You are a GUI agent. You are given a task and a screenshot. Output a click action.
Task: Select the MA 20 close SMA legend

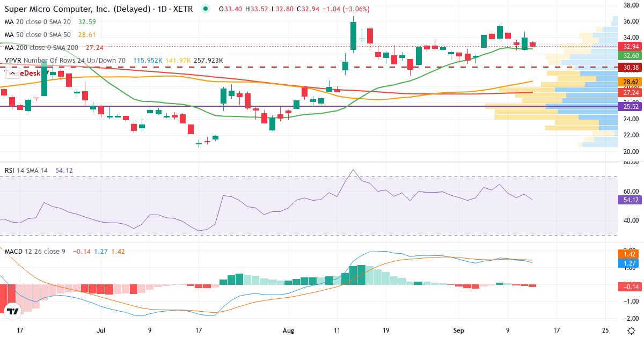pyautogui.click(x=38, y=21)
